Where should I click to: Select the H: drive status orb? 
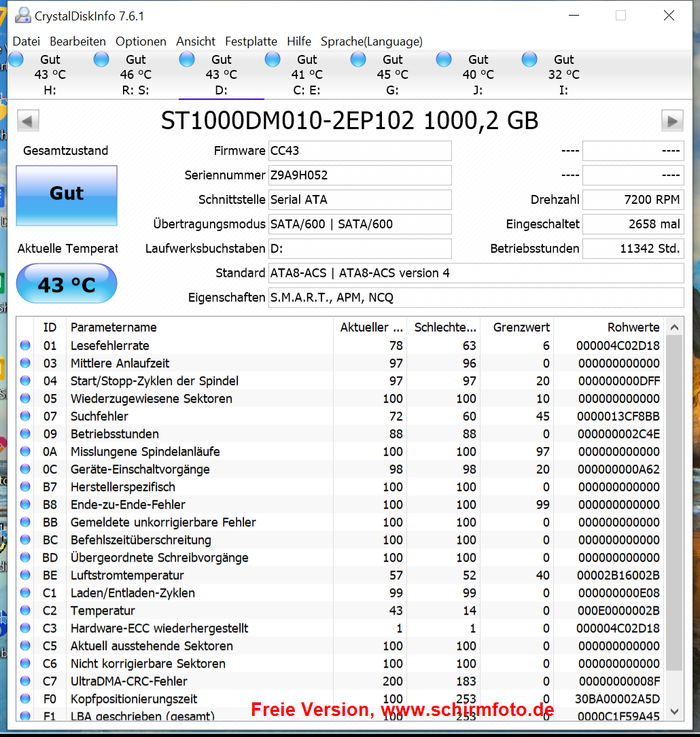[x=16, y=60]
